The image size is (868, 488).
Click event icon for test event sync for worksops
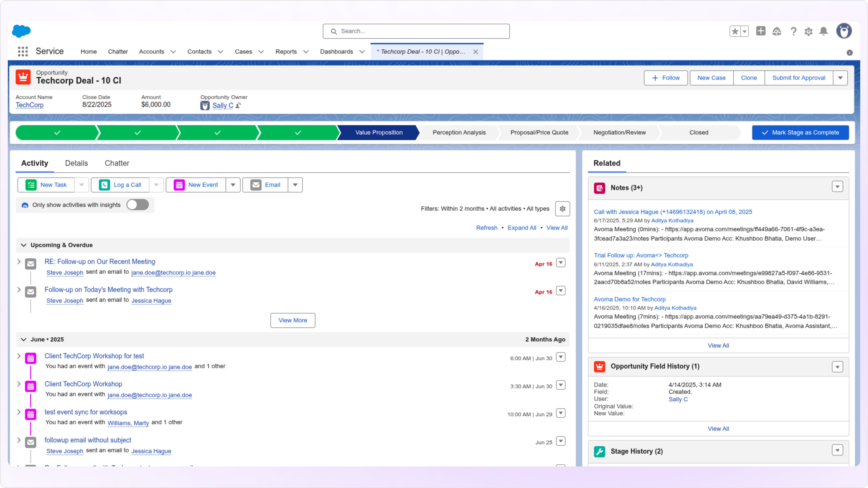pos(31,415)
